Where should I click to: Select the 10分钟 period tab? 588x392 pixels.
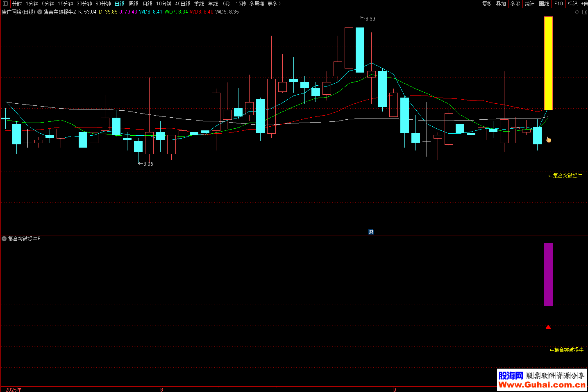[x=164, y=4]
